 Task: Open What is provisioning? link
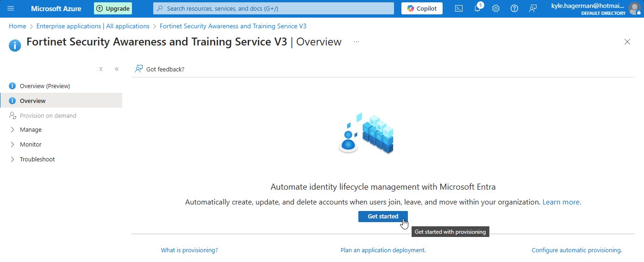coord(189,250)
